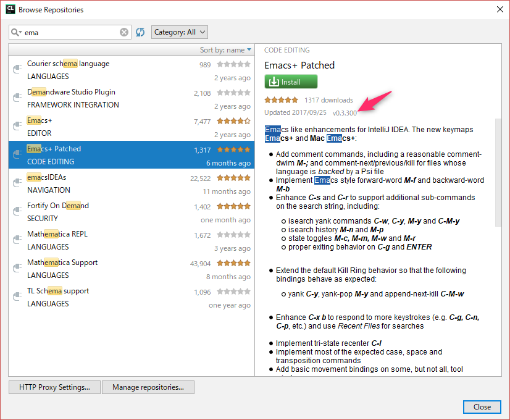Close the window with the X button
510x420 pixels.
tap(500, 9)
